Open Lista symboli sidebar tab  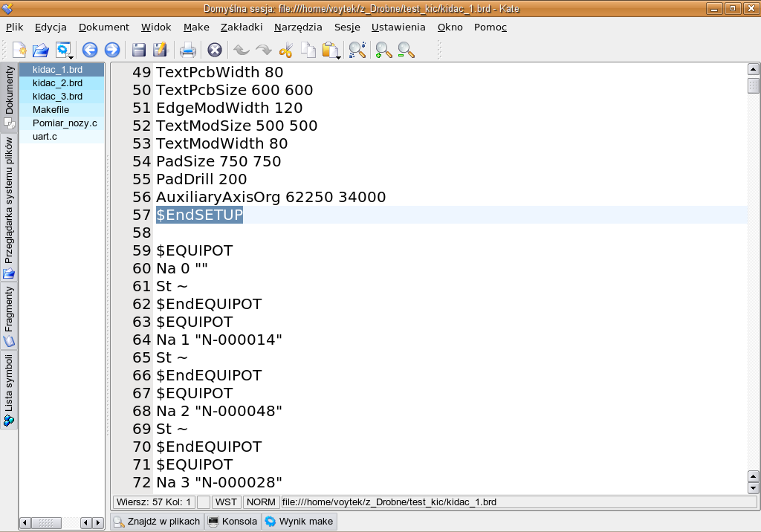pyautogui.click(x=9, y=390)
